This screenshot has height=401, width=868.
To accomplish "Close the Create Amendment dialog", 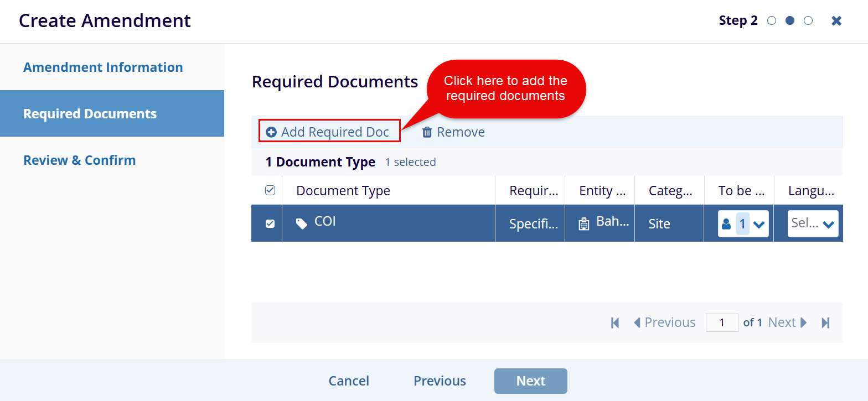I will pos(836,21).
